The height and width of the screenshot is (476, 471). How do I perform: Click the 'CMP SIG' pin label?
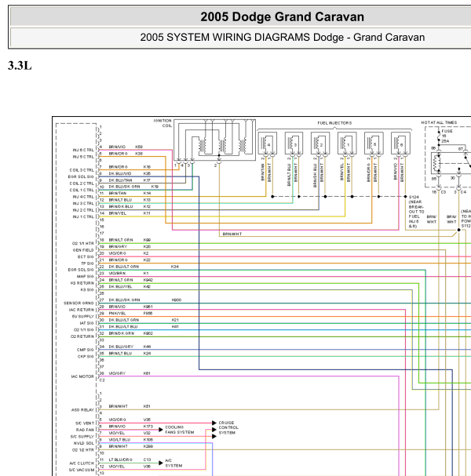[86, 350]
